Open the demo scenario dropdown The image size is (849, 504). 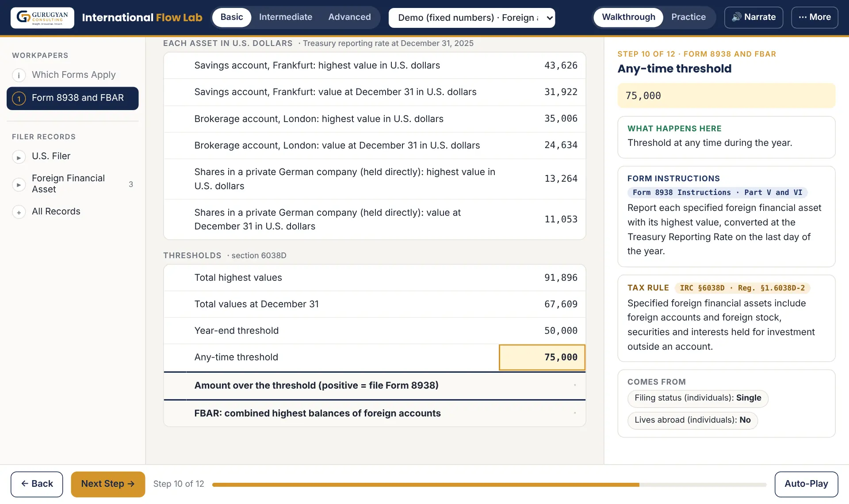(472, 18)
